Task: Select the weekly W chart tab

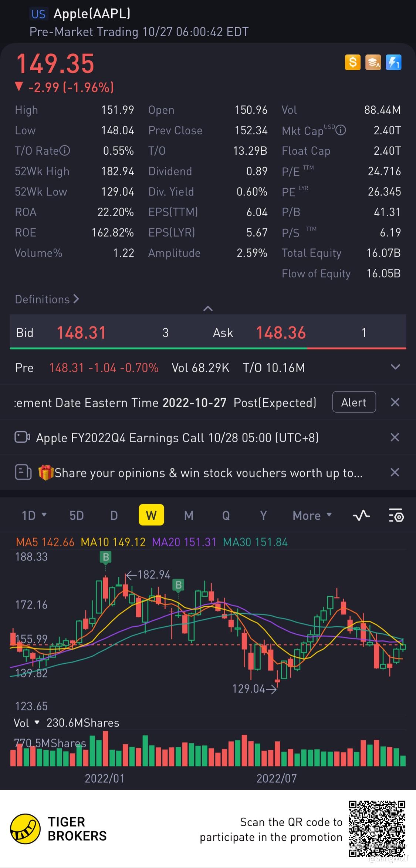Action: pyautogui.click(x=151, y=515)
